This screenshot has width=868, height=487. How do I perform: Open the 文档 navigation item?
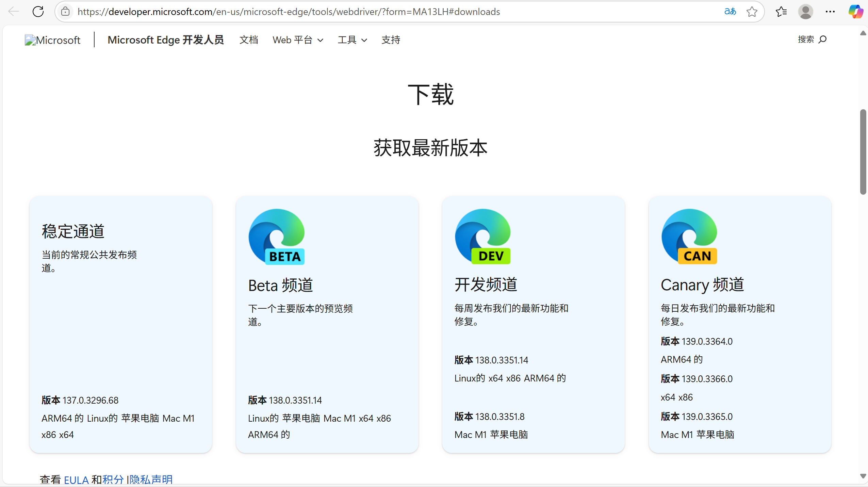coord(249,40)
